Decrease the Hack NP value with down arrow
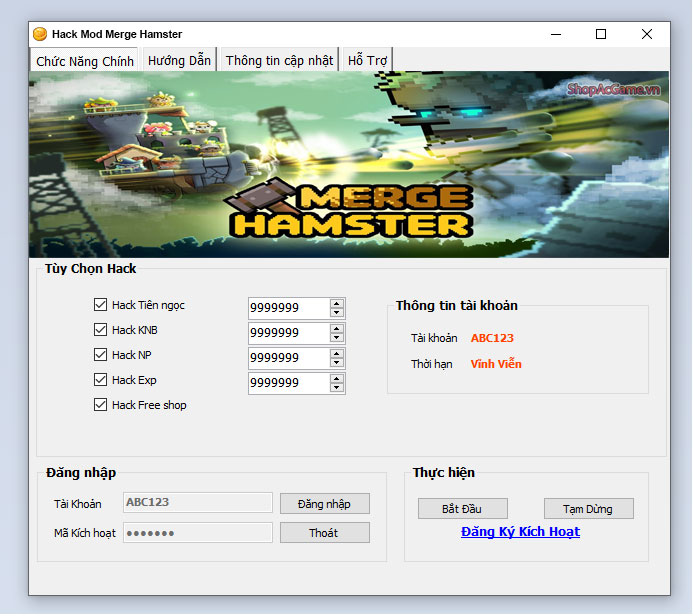 click(x=337, y=362)
